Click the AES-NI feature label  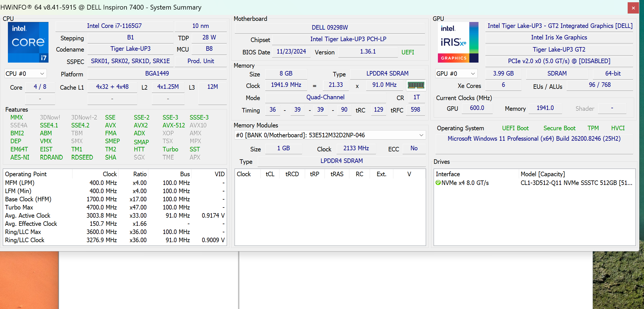pos(20,157)
